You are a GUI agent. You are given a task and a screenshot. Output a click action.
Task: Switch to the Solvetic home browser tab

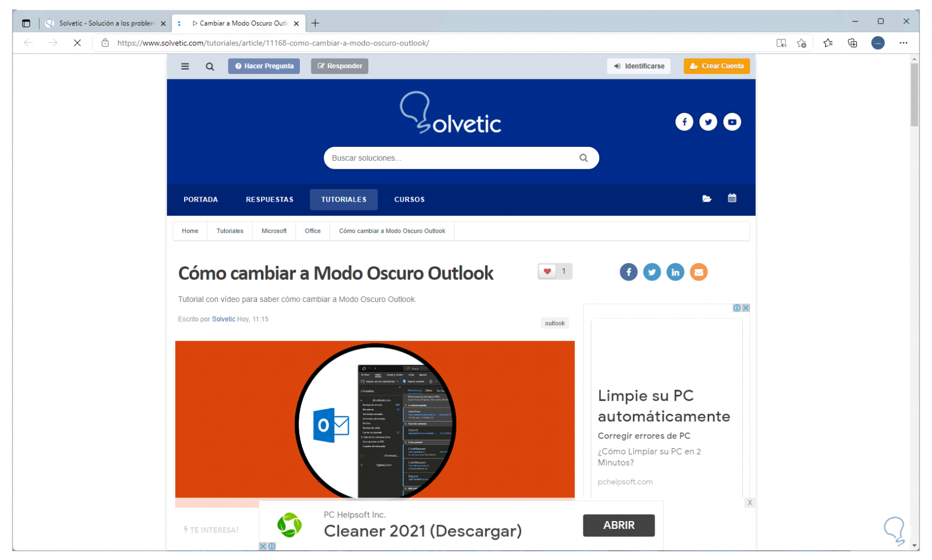(x=106, y=23)
